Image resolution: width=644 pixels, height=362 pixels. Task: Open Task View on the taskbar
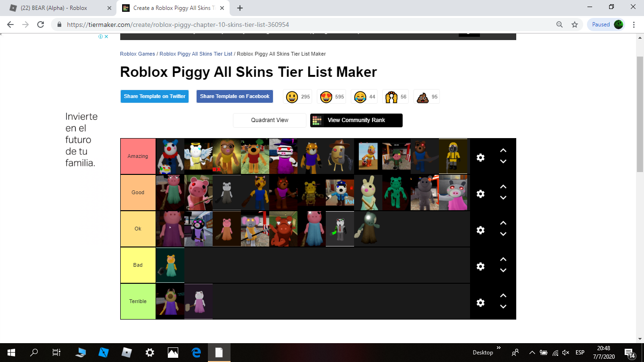pos(56,352)
